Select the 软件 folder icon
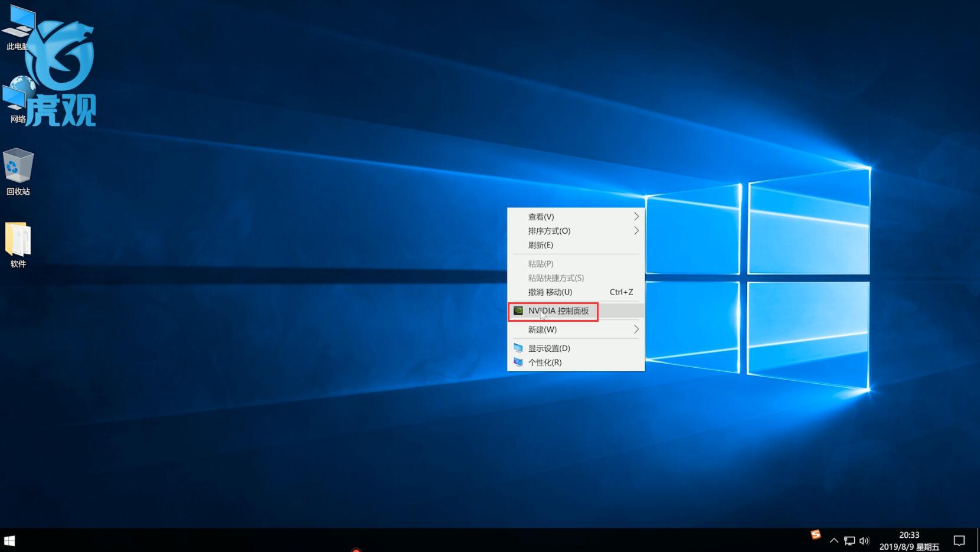This screenshot has width=980, height=552. click(18, 245)
